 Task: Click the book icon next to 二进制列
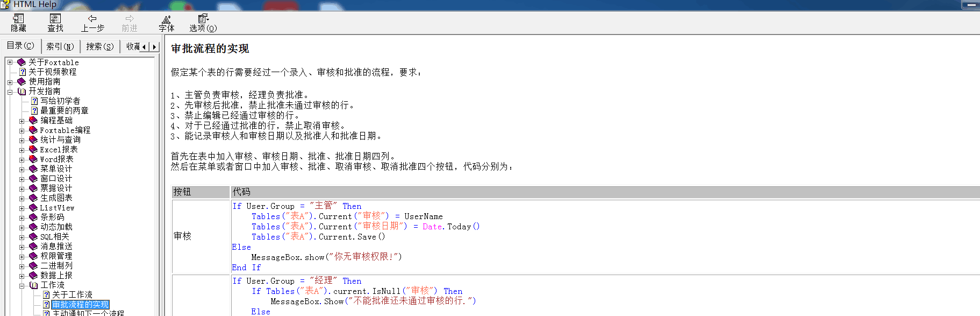33,266
